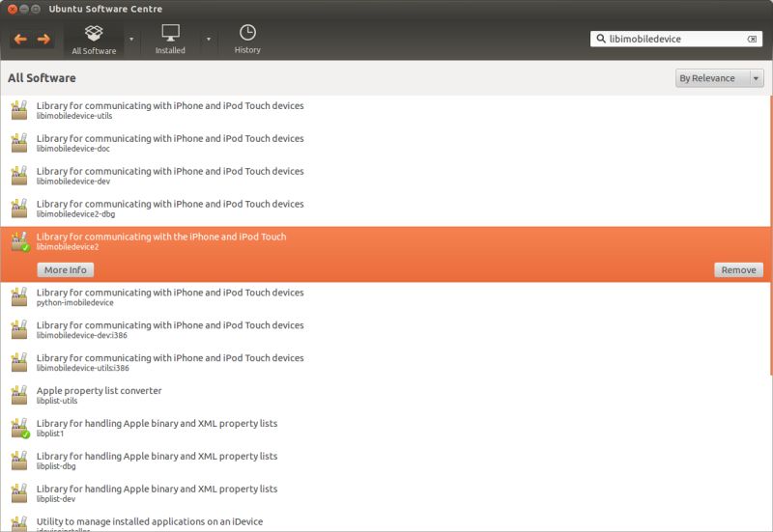The image size is (773, 532).
Task: Expand the Installed dropdown arrow
Action: (209, 39)
